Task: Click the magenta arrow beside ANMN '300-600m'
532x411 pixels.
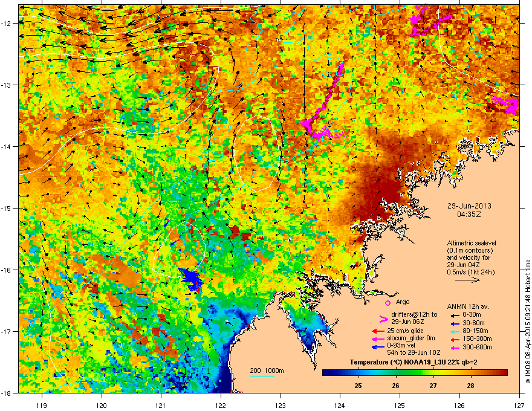Action: pyautogui.click(x=455, y=348)
